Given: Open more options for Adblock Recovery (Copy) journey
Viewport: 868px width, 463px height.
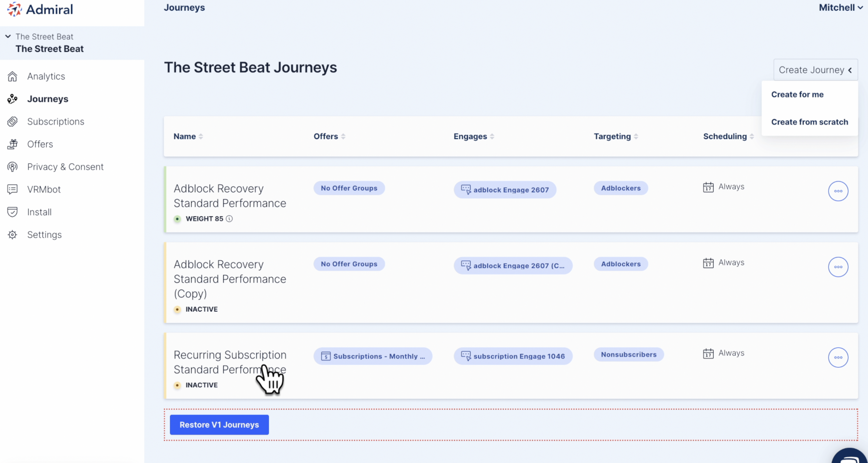Looking at the screenshot, I should click(838, 267).
